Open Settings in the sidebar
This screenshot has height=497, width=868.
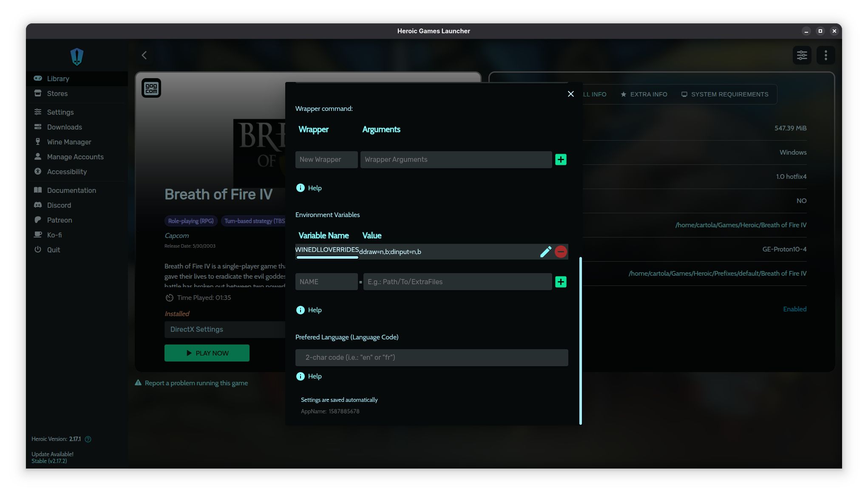77,112
